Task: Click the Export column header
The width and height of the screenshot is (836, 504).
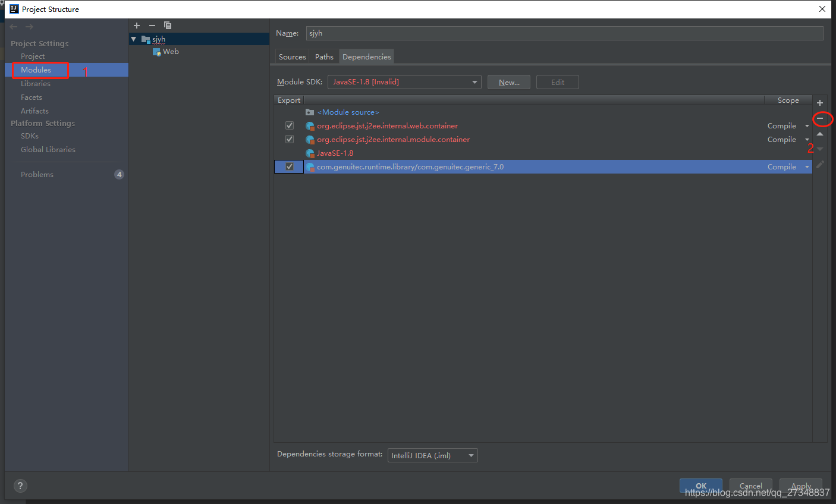Action: click(x=289, y=100)
